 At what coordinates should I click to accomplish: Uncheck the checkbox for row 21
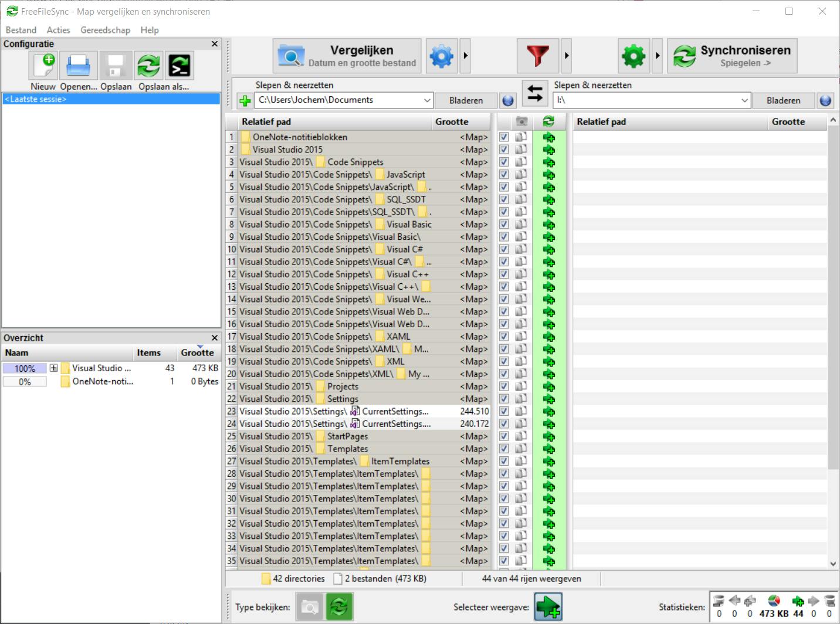click(x=504, y=386)
